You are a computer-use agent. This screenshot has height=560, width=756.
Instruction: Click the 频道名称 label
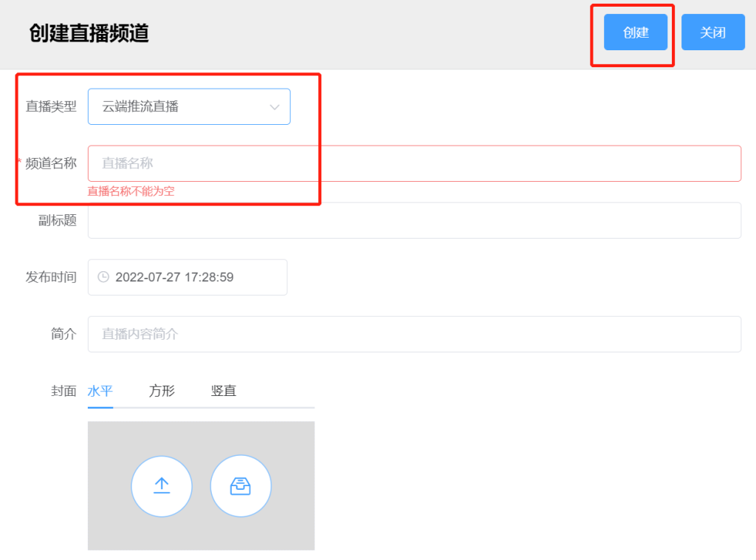[51, 163]
